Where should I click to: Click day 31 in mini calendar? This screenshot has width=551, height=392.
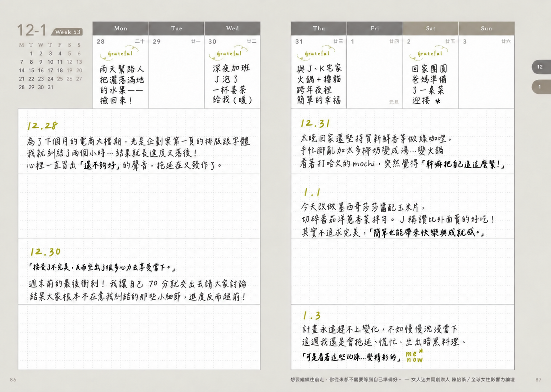click(50, 87)
